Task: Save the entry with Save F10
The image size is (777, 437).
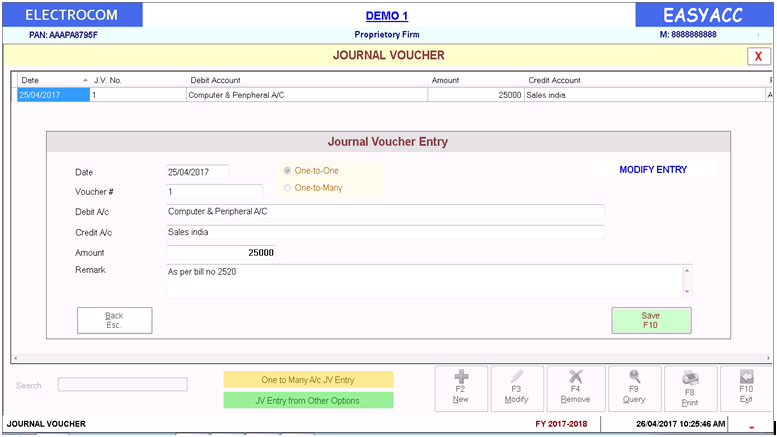Action: 651,321
